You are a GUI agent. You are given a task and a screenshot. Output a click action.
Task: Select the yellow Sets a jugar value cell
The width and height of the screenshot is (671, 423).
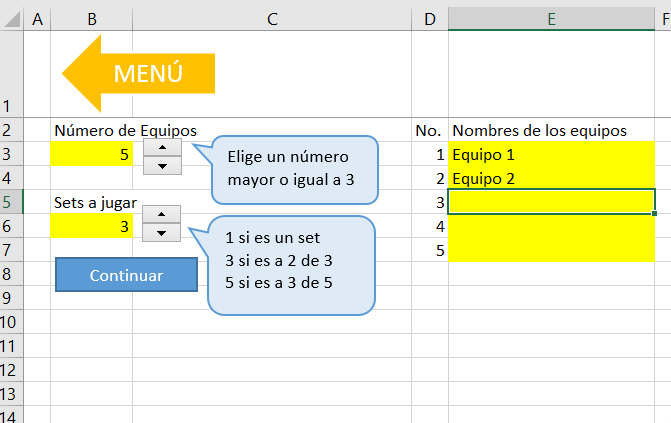pyautogui.click(x=91, y=227)
